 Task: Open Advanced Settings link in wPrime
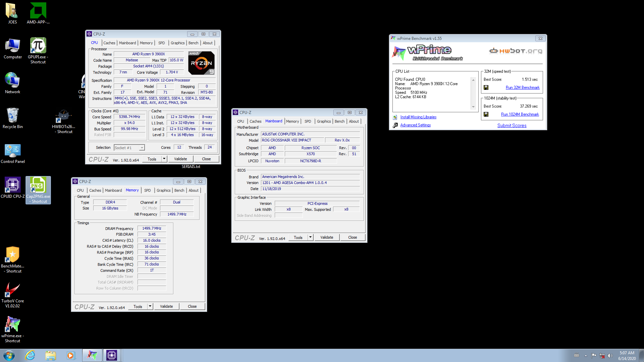point(415,125)
